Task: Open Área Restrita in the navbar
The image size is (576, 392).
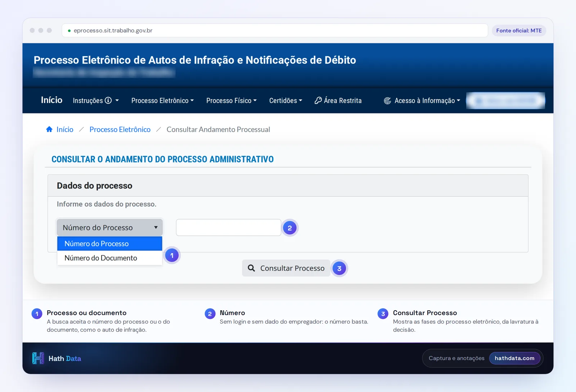Action: click(x=338, y=101)
